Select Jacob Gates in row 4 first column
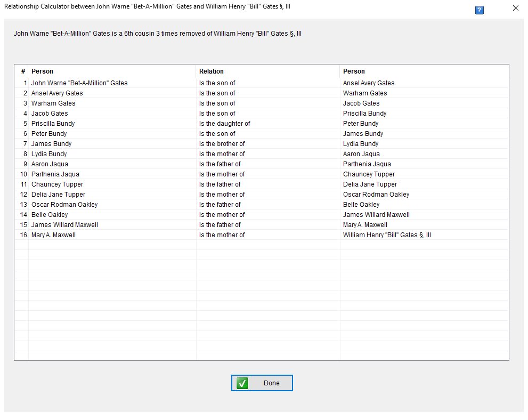Image resolution: width=528 pixels, height=420 pixels. tap(50, 113)
